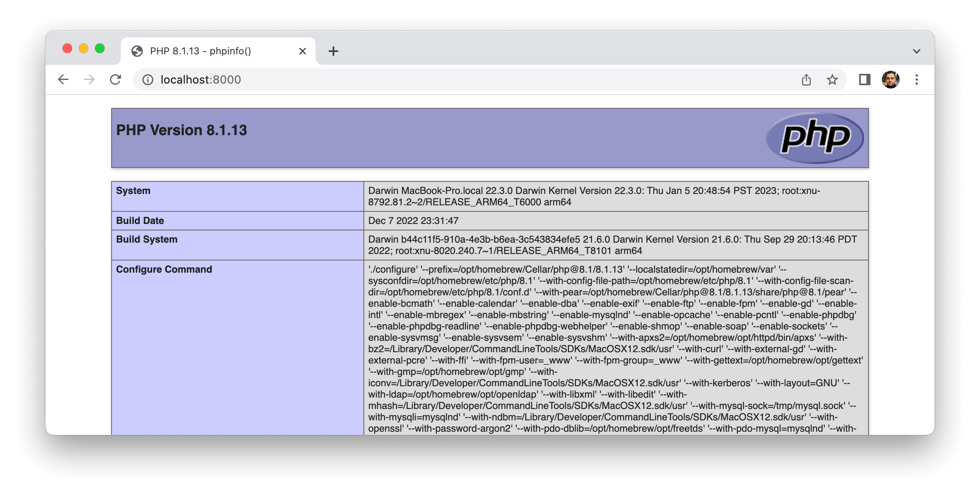
Task: Click the browser forward arrow
Action: click(x=89, y=80)
